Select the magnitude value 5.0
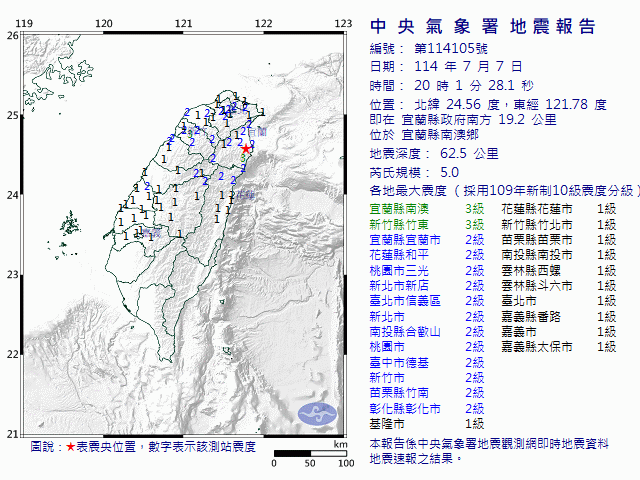This screenshot has width=640, height=480. pos(449,172)
